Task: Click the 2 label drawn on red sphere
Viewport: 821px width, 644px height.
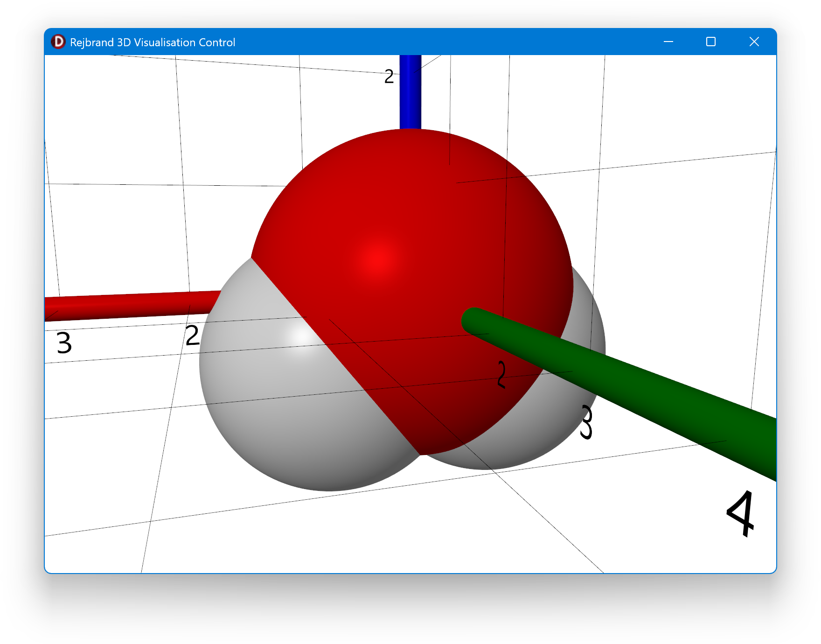Action: click(x=501, y=374)
